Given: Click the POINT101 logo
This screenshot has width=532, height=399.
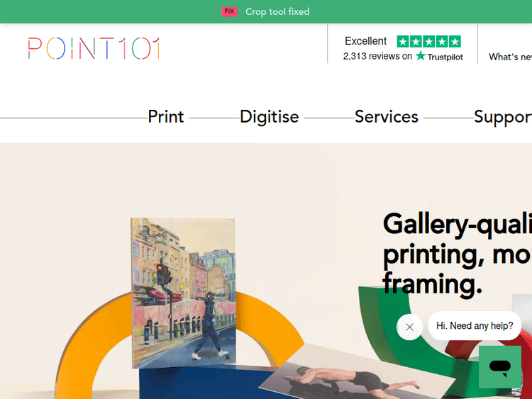Looking at the screenshot, I should coord(94,48).
